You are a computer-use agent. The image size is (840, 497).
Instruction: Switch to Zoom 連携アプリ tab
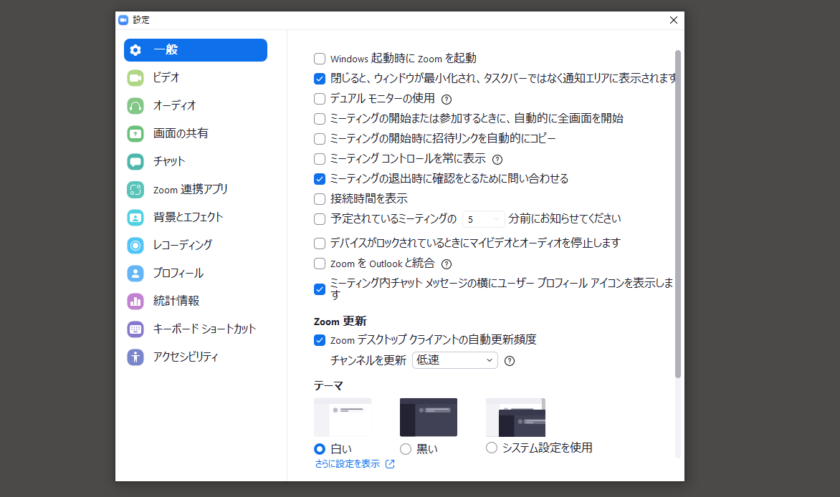[x=196, y=190]
